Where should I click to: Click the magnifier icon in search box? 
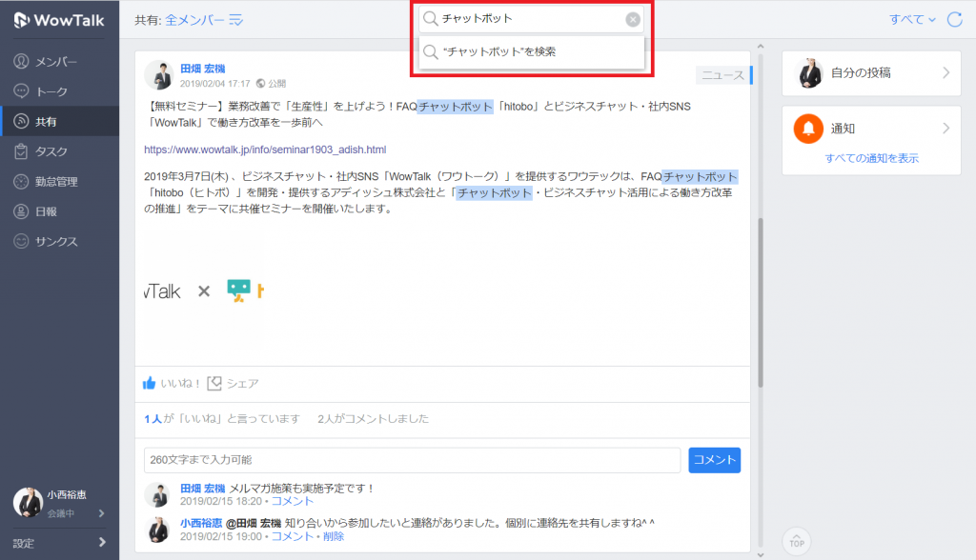(x=430, y=19)
